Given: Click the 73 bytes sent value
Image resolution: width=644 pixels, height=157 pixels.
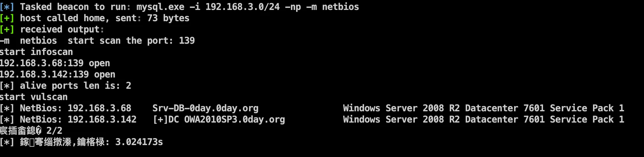Looking at the screenshot, I should click(x=168, y=18).
